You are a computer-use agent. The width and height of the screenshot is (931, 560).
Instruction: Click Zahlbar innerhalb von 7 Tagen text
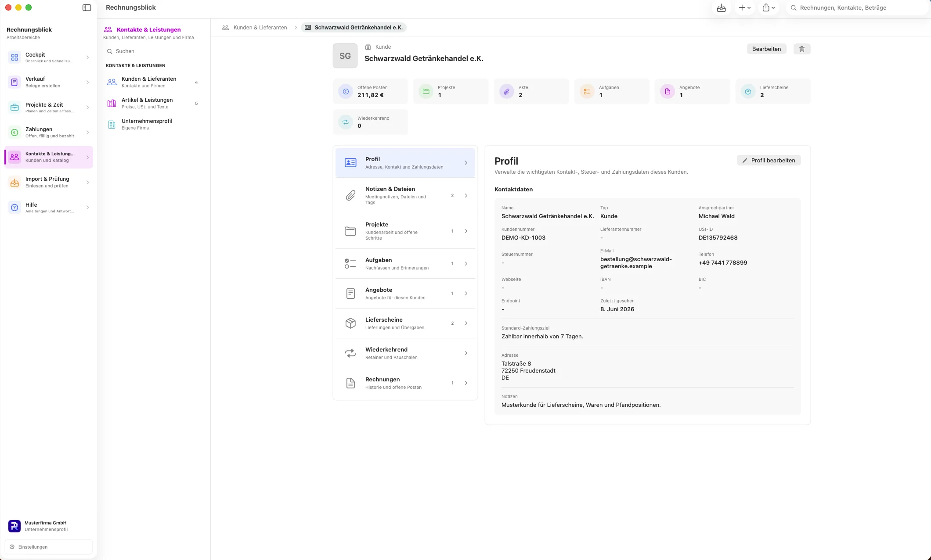(542, 336)
